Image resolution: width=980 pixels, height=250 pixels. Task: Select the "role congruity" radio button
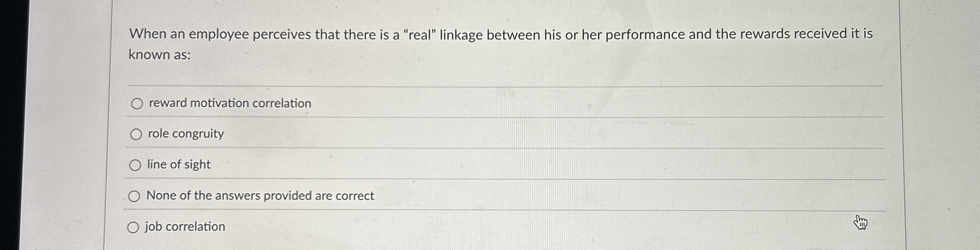click(x=136, y=135)
